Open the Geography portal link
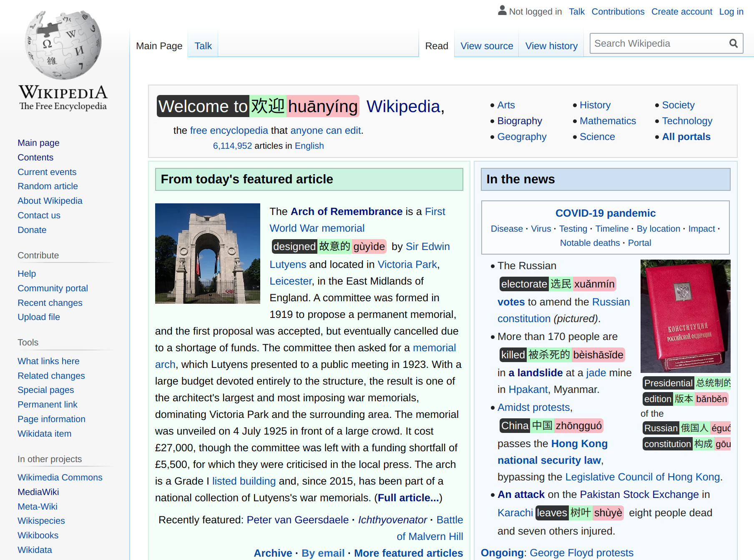The width and height of the screenshot is (754, 560). pyautogui.click(x=522, y=137)
